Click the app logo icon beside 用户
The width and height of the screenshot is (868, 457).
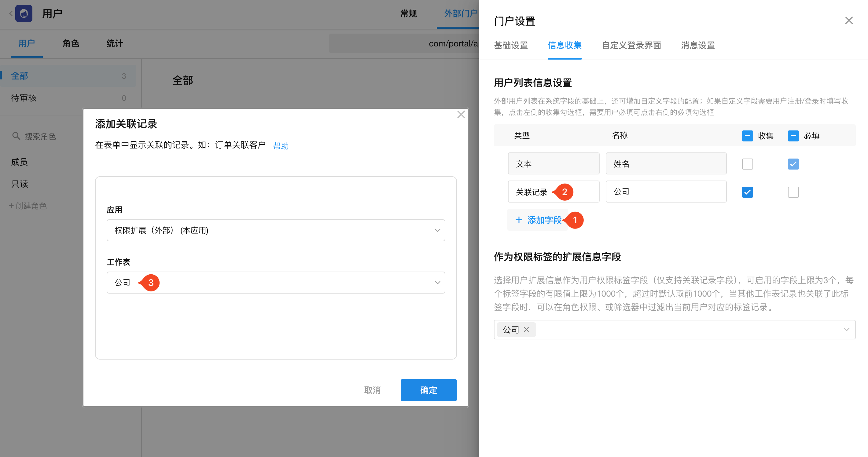pyautogui.click(x=24, y=13)
